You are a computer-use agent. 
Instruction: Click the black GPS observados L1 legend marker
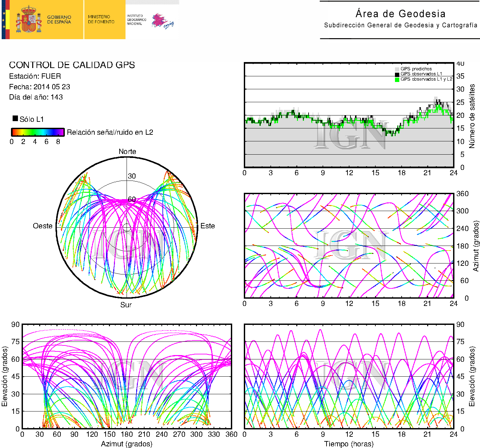click(397, 74)
